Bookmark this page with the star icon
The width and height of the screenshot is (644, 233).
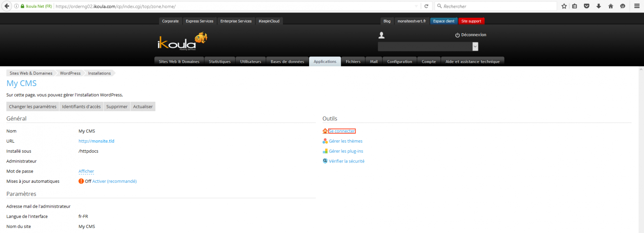pos(564,6)
